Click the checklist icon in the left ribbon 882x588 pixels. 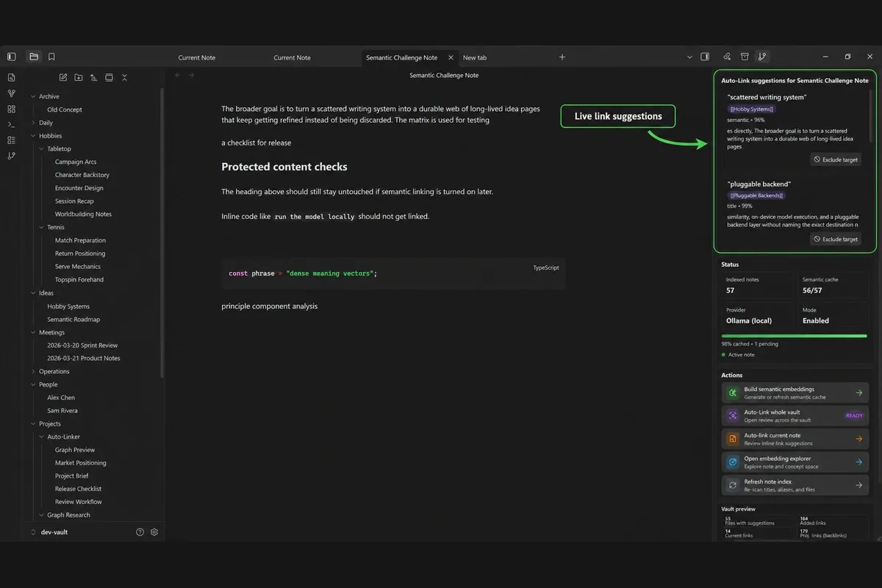click(x=11, y=140)
